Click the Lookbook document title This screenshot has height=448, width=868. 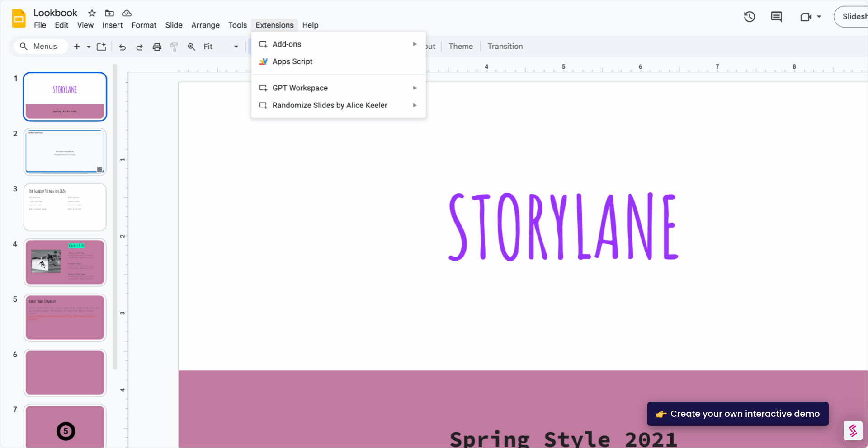(x=55, y=13)
